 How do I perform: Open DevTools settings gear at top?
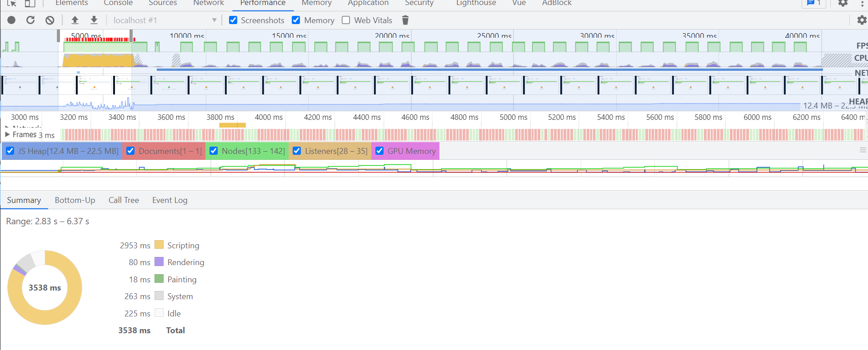[843, 3]
